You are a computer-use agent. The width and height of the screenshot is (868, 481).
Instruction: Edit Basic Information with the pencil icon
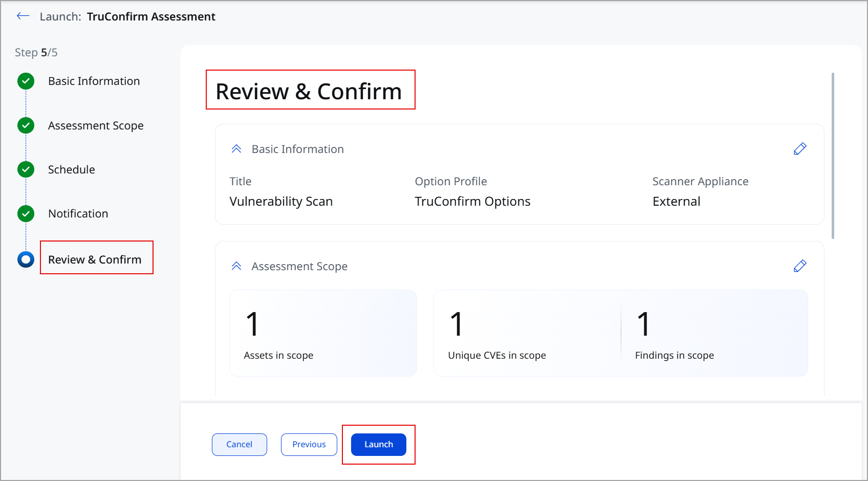coord(800,149)
